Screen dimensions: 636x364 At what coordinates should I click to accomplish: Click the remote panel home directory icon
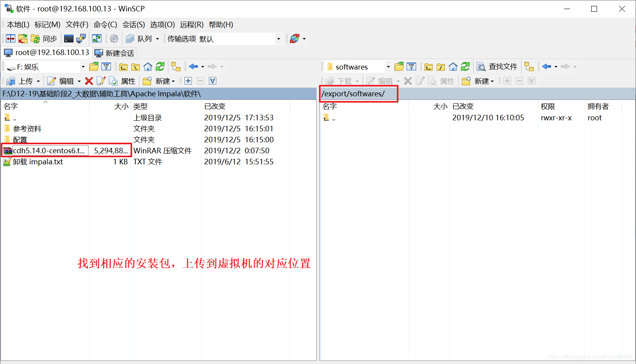(453, 66)
